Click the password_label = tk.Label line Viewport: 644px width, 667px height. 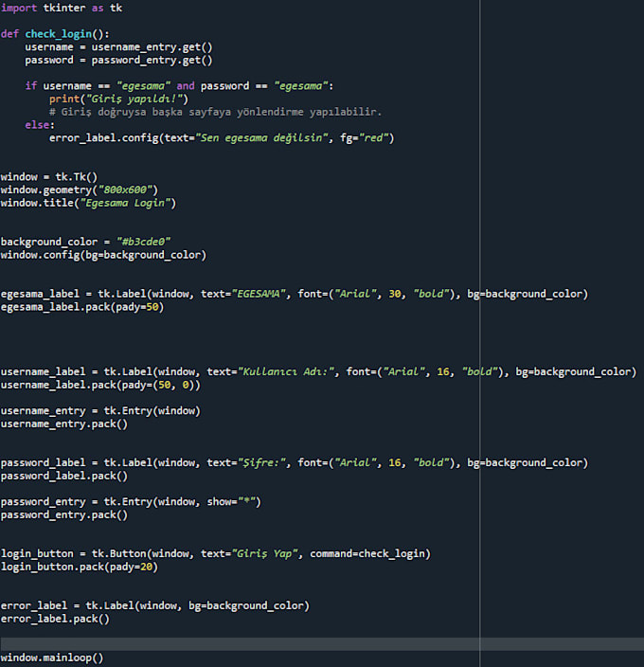click(295, 462)
